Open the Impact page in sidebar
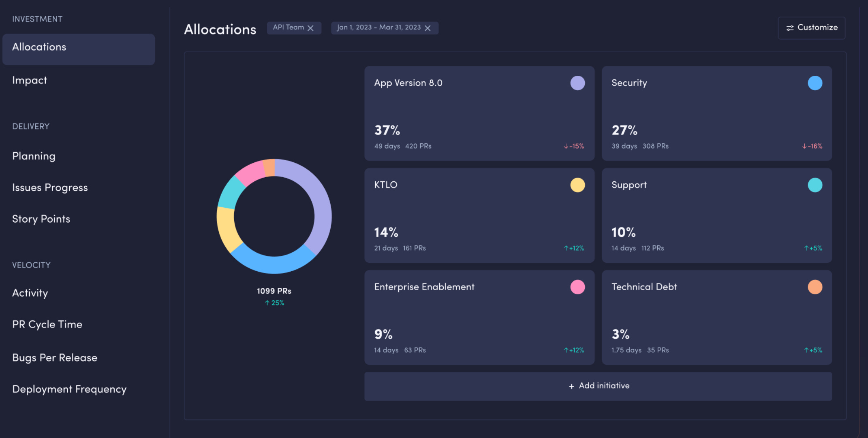The height and width of the screenshot is (438, 868). (30, 80)
